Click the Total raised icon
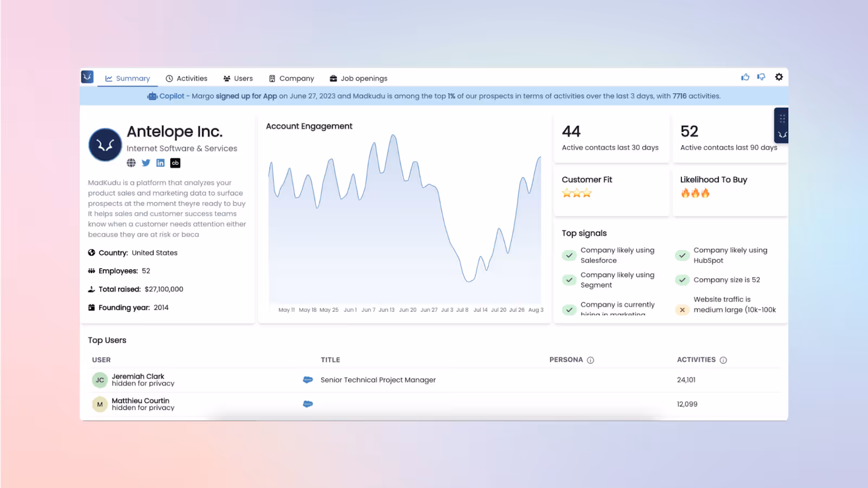The height and width of the screenshot is (488, 868). click(92, 289)
